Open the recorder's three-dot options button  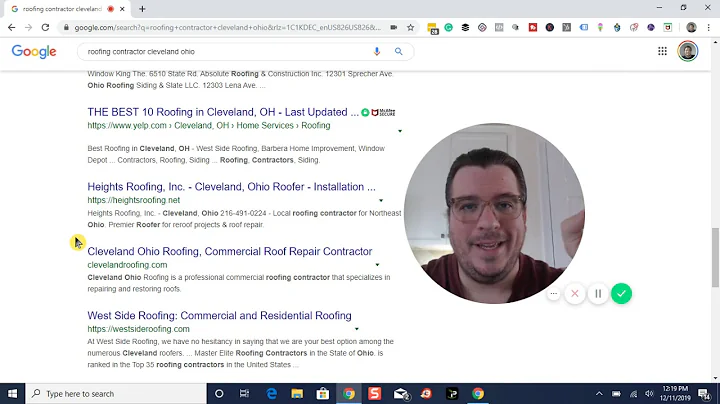click(554, 293)
